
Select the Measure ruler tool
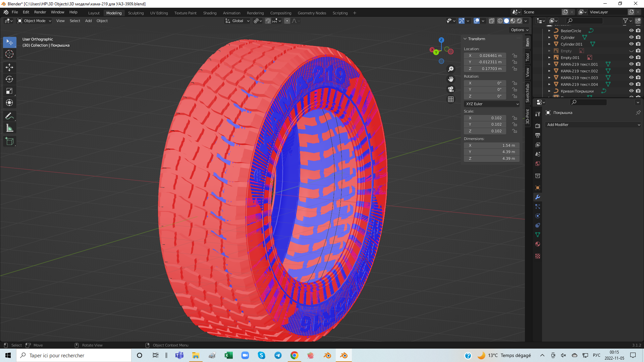point(9,128)
